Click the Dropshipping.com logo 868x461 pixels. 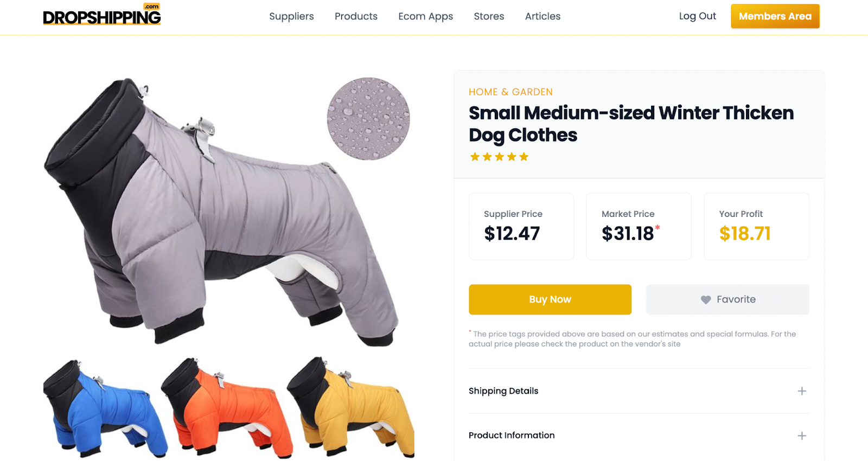pyautogui.click(x=102, y=15)
